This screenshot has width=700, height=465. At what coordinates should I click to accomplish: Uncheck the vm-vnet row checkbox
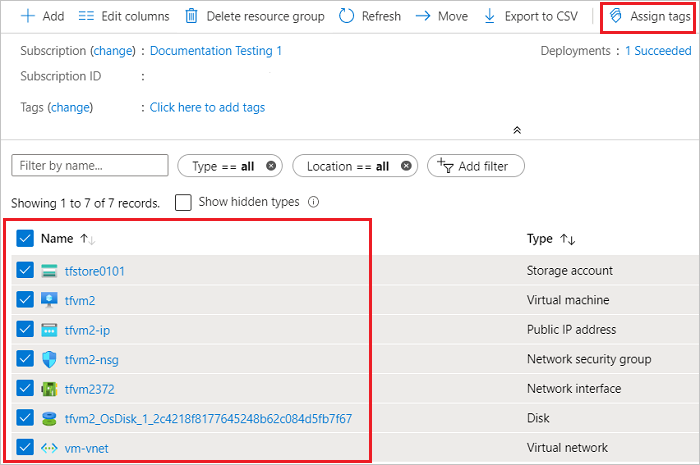click(25, 447)
